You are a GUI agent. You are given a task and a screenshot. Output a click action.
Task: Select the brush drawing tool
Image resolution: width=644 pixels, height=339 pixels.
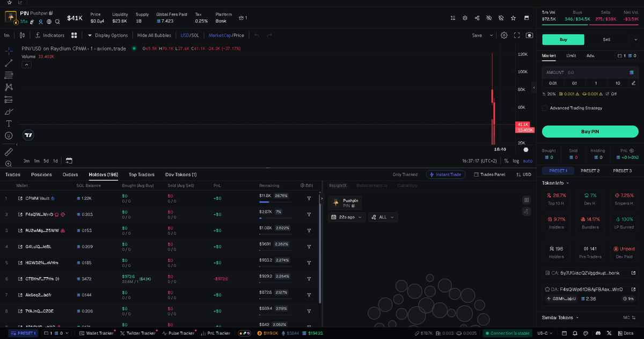click(9, 112)
